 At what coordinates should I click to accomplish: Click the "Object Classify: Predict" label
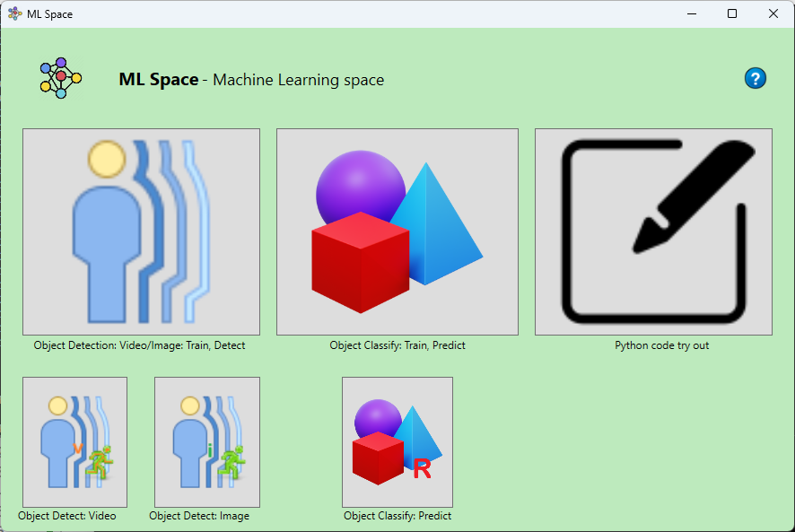pos(397,516)
